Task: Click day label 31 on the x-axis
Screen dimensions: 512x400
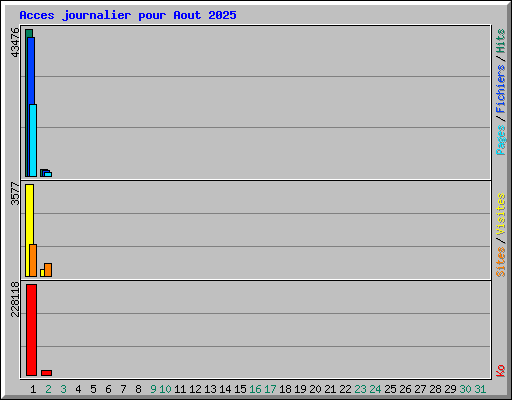Action: [480, 389]
